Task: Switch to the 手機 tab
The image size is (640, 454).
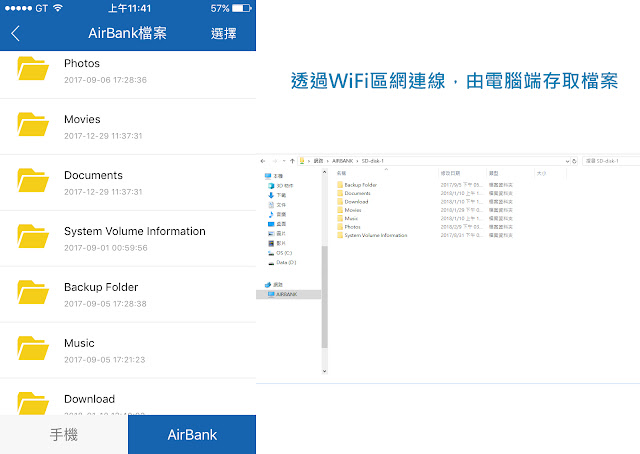Action: [x=64, y=434]
